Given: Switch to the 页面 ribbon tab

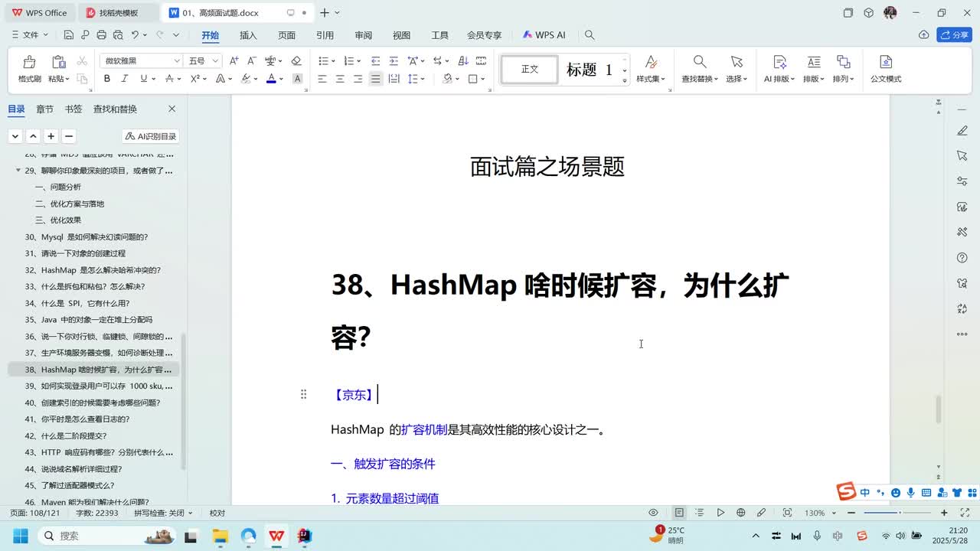Looking at the screenshot, I should [x=286, y=35].
